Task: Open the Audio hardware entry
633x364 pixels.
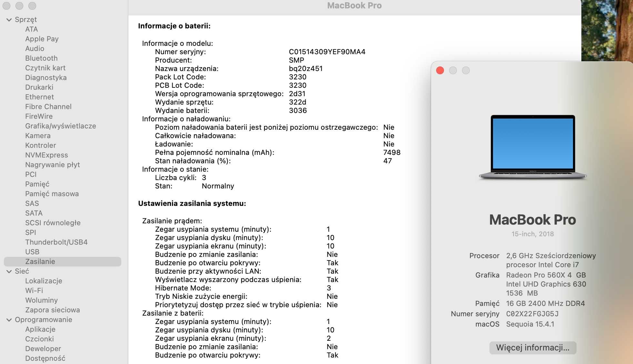Action: [35, 48]
